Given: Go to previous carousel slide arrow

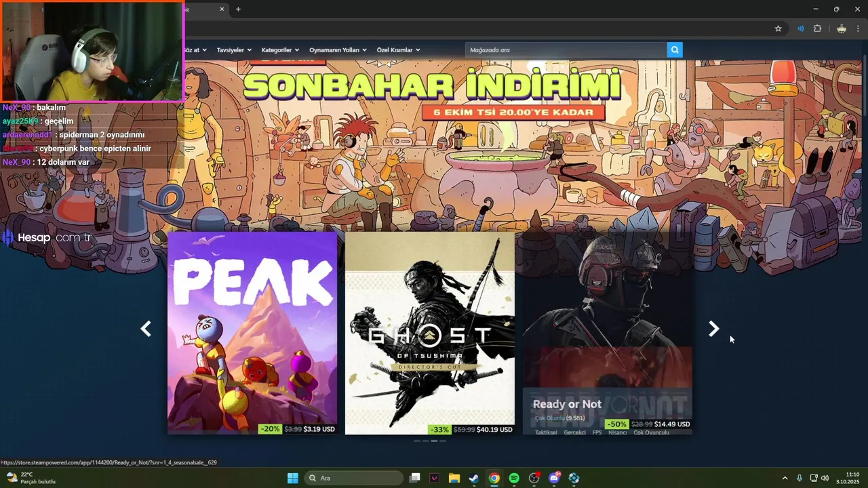Looking at the screenshot, I should pos(146,329).
